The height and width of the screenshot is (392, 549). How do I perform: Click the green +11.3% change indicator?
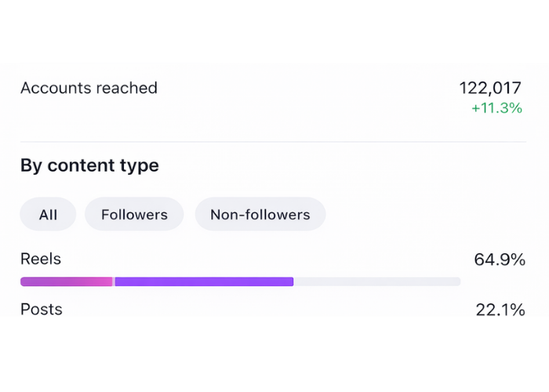(496, 108)
